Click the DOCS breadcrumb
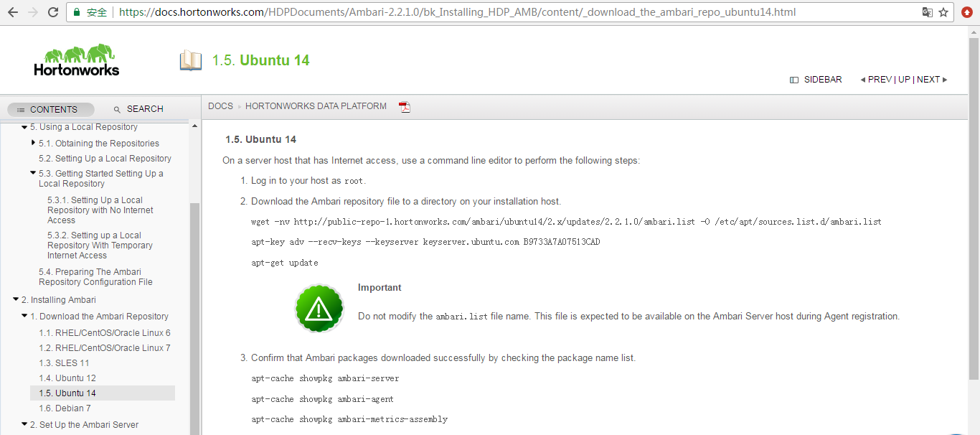The width and height of the screenshot is (980, 435). click(x=220, y=106)
